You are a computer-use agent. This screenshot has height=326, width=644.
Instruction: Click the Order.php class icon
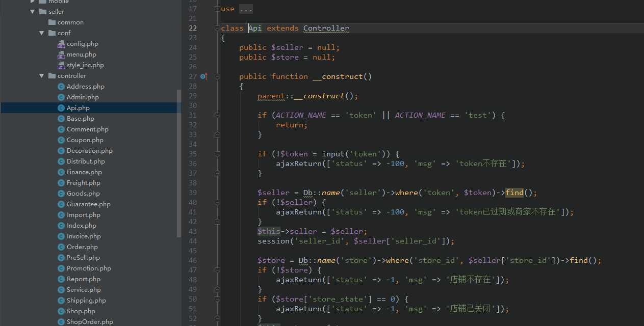pyautogui.click(x=61, y=247)
